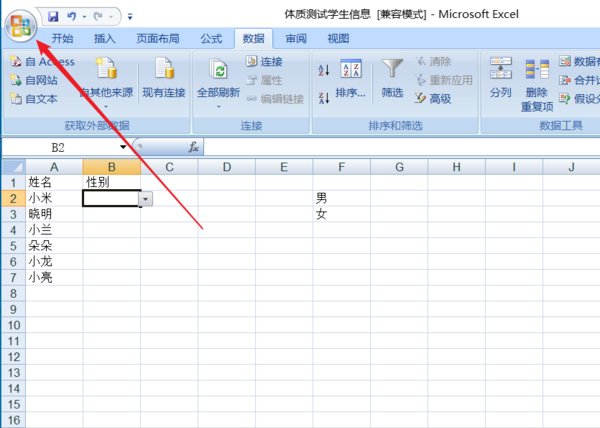Open the B2 cell validation dropdown arrow
Viewport: 600px width, 428px height.
146,199
